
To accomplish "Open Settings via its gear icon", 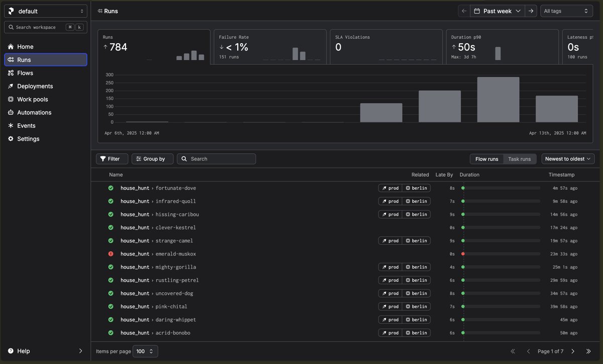I will coord(11,139).
